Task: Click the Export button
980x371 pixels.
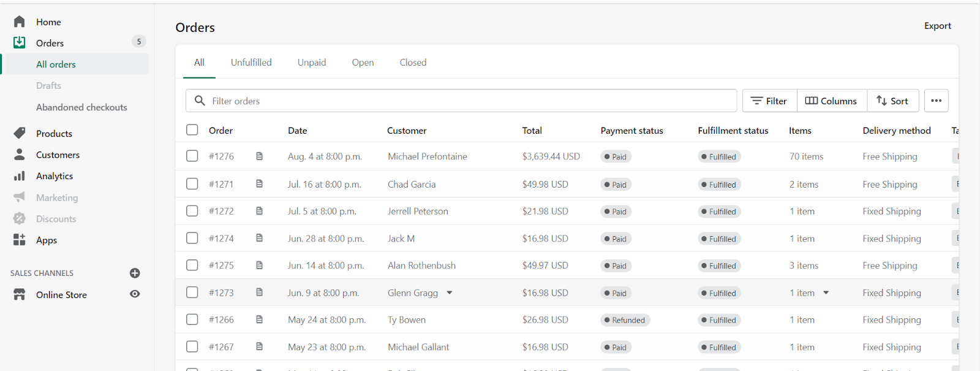Action: pos(937,26)
